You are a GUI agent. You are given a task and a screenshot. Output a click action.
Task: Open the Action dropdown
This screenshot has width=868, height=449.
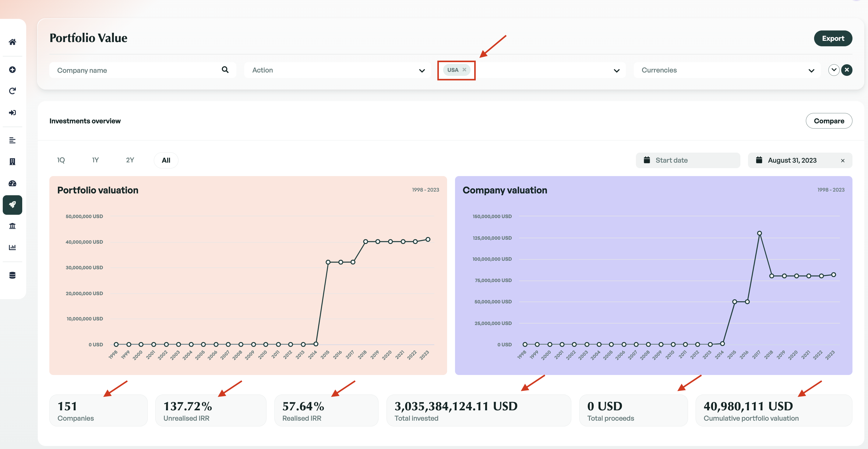point(338,70)
